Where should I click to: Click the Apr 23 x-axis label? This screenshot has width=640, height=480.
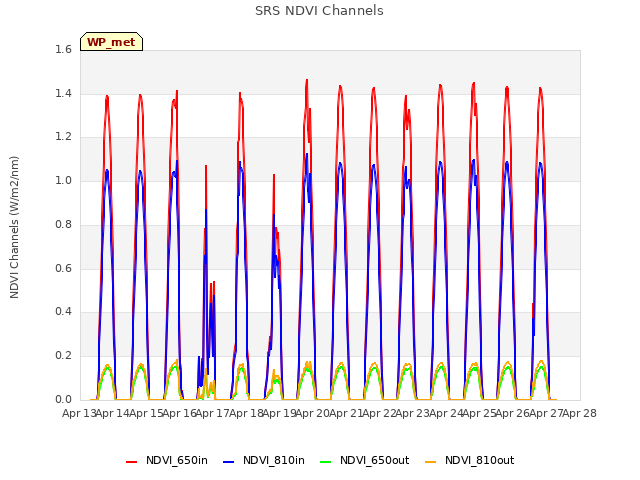pos(413,414)
